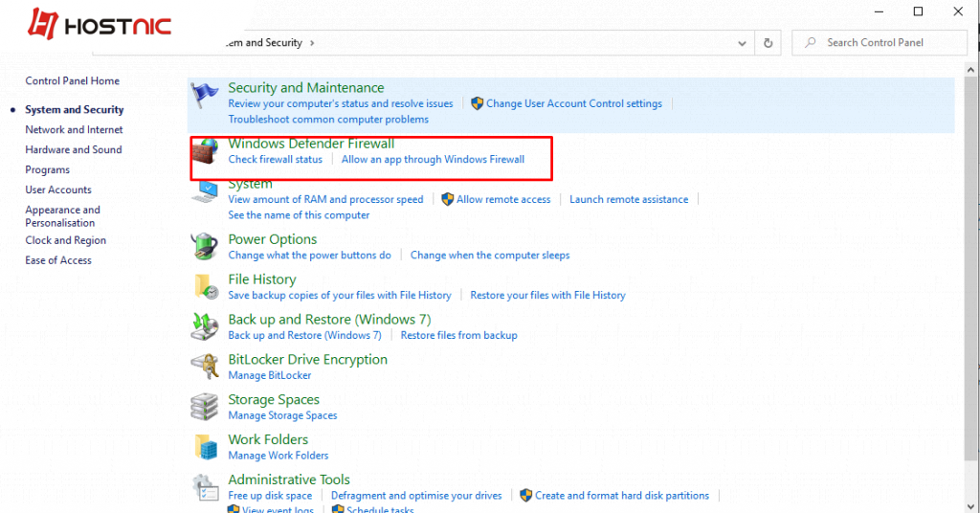This screenshot has width=980, height=513.
Task: Click the vertical scrollbar down arrow
Action: coord(970,506)
